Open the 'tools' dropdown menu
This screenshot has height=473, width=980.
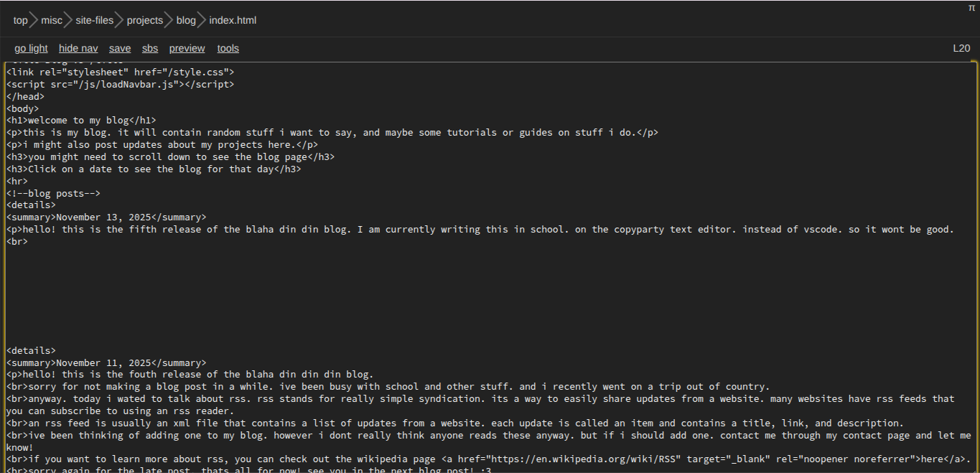click(228, 49)
